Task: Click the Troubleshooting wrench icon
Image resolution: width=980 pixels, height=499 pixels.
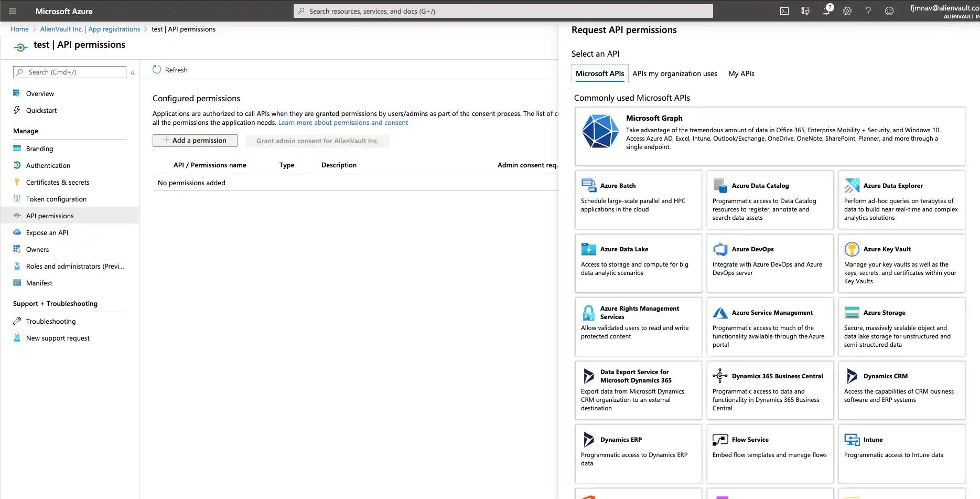Action: click(17, 321)
